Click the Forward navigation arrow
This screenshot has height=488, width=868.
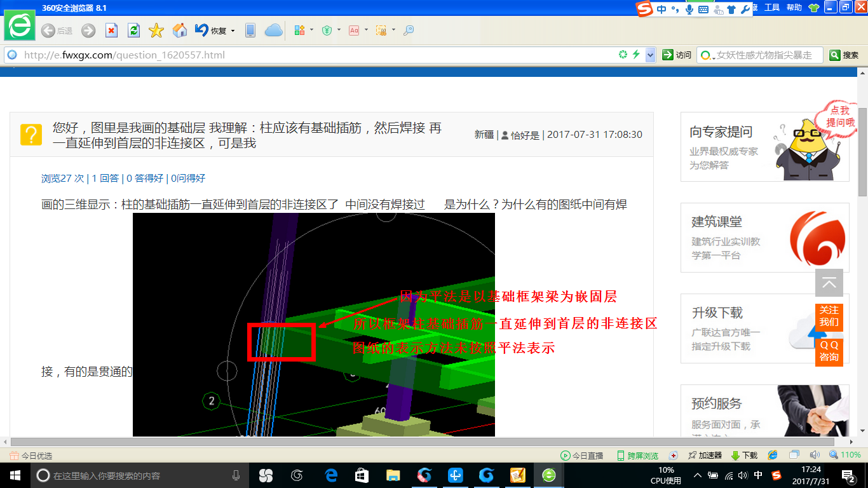click(x=88, y=30)
